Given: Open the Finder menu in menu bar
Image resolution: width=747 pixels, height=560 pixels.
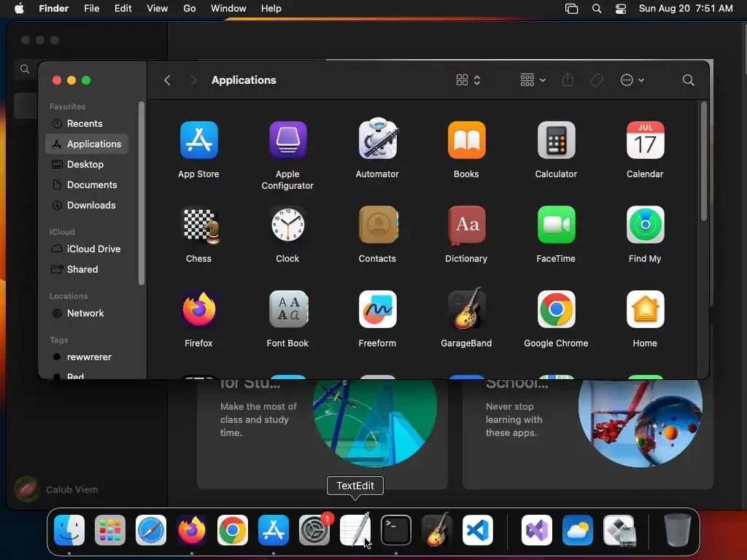Looking at the screenshot, I should tap(53, 9).
